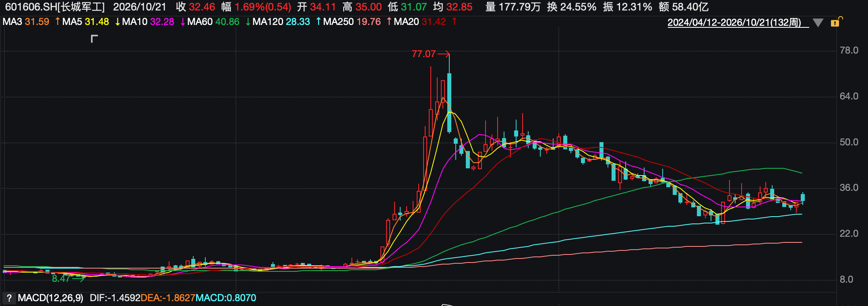Click the 换 24.55% turnover rate value
Image resolution: width=868 pixels, height=306 pixels.
(x=572, y=7)
